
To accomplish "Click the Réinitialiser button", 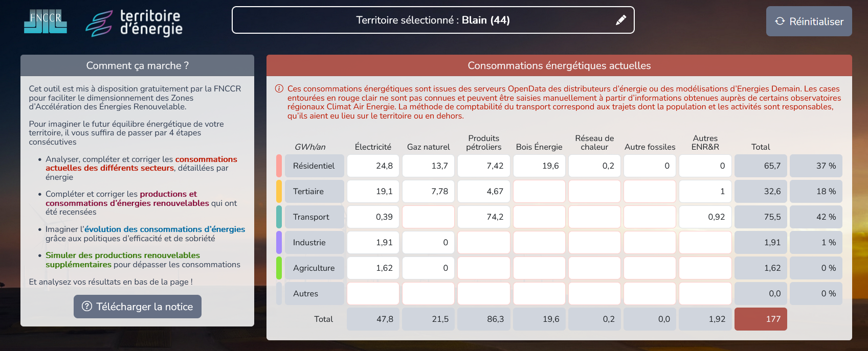I will pos(809,21).
